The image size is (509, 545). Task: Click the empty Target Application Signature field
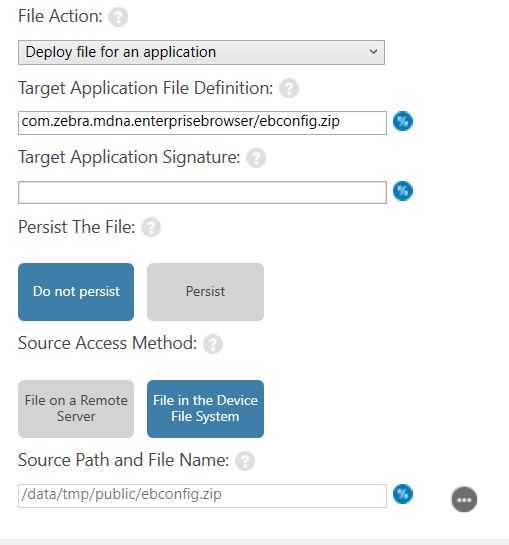click(202, 192)
